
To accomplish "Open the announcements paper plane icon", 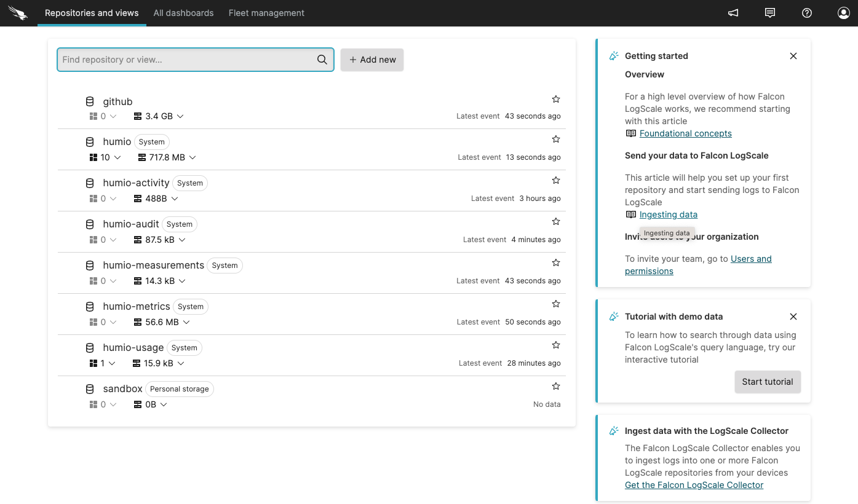I will click(733, 12).
